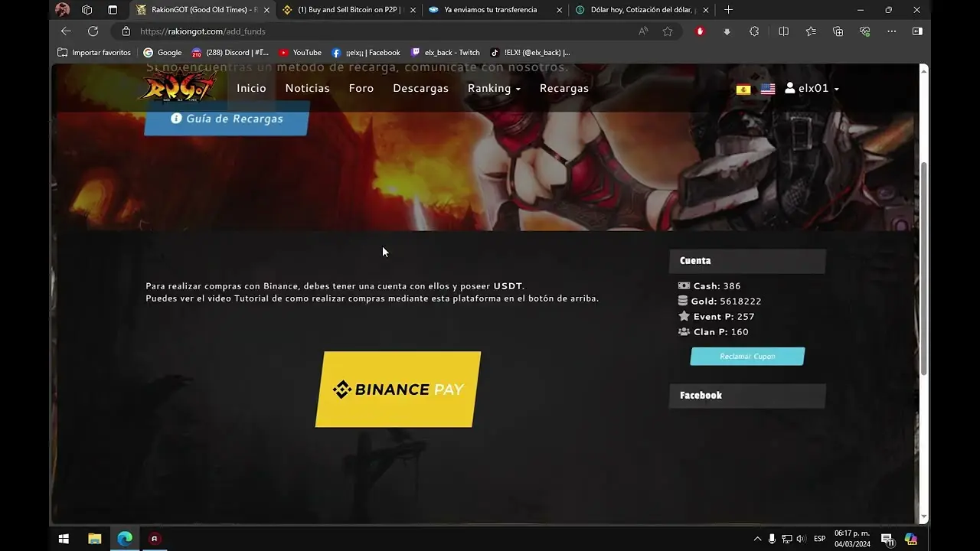The width and height of the screenshot is (980, 551).
Task: Open the Extensions puzzle icon
Action: [x=754, y=31]
